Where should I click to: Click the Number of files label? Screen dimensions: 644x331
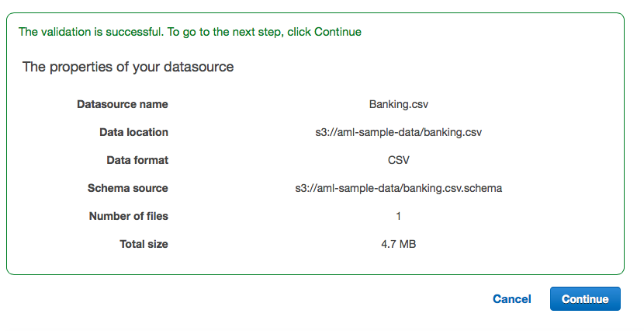pyautogui.click(x=129, y=216)
